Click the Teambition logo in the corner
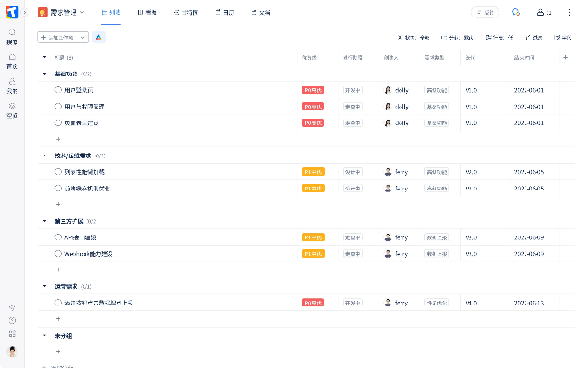The height and width of the screenshot is (368, 588). pos(12,12)
